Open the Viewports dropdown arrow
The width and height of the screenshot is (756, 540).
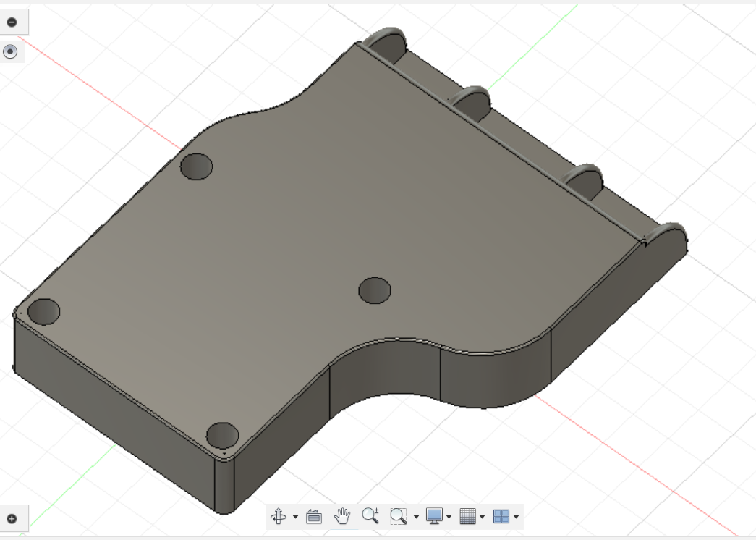tap(516, 516)
